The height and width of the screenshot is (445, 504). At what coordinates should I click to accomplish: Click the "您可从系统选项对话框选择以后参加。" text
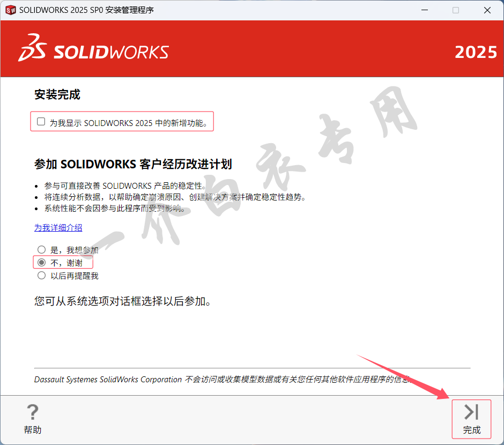pyautogui.click(x=122, y=301)
